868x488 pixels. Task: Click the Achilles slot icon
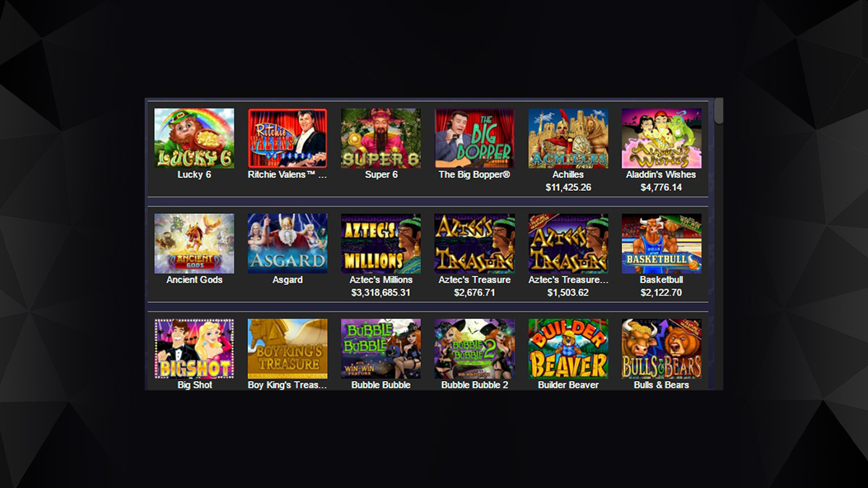(569, 138)
